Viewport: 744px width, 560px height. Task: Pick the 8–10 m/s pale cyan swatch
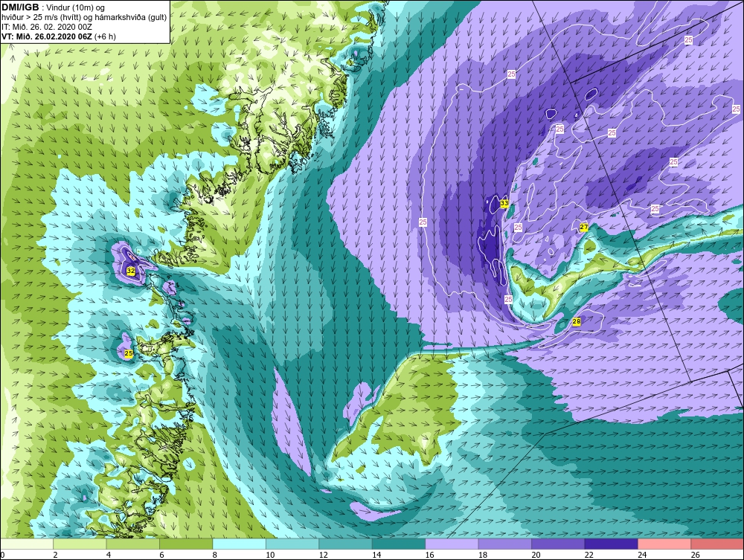point(239,544)
